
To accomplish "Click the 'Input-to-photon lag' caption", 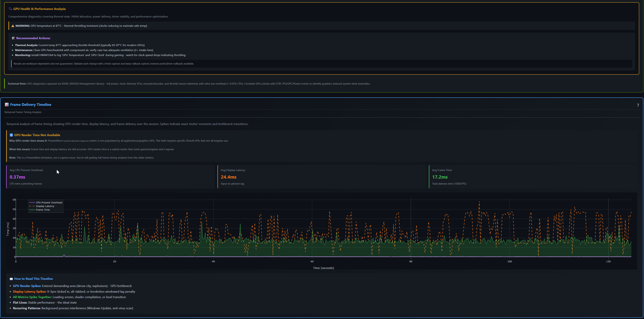I will pos(232,184).
